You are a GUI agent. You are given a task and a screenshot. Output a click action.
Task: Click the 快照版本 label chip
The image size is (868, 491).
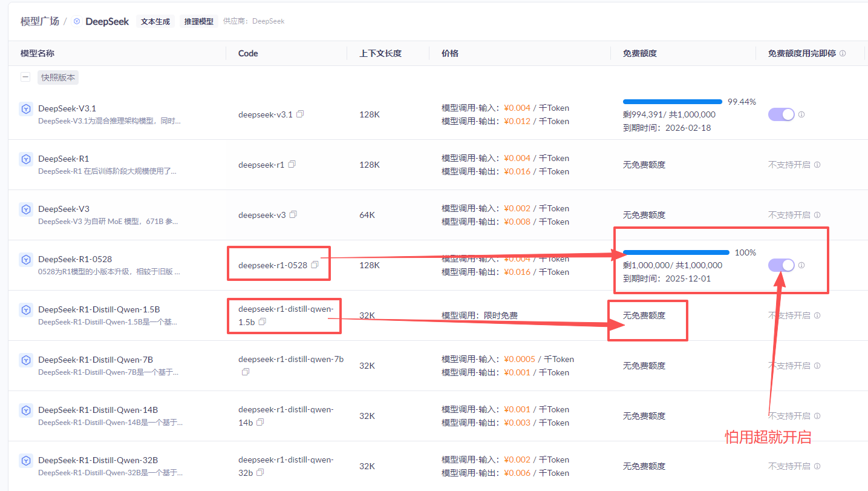click(x=57, y=77)
